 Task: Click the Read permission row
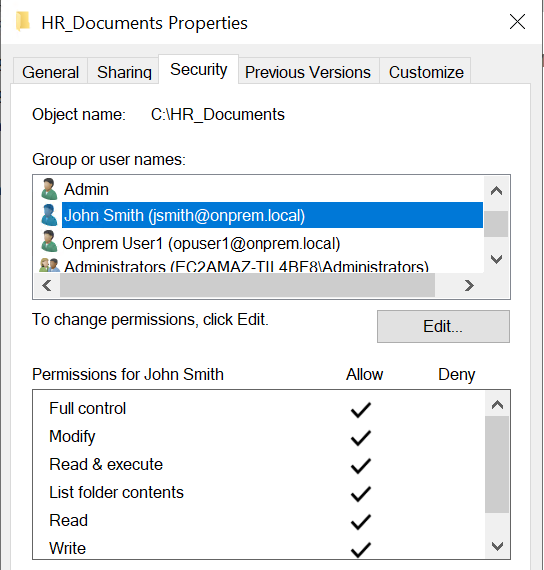coord(259,520)
